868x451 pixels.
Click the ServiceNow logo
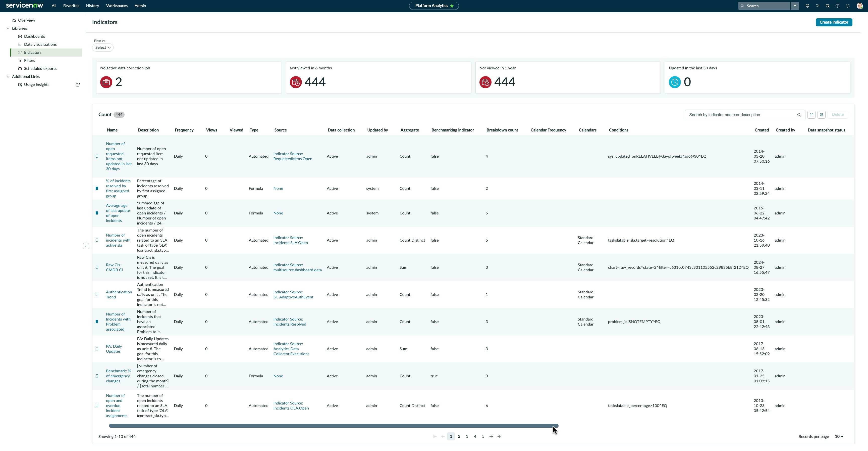[25, 5]
